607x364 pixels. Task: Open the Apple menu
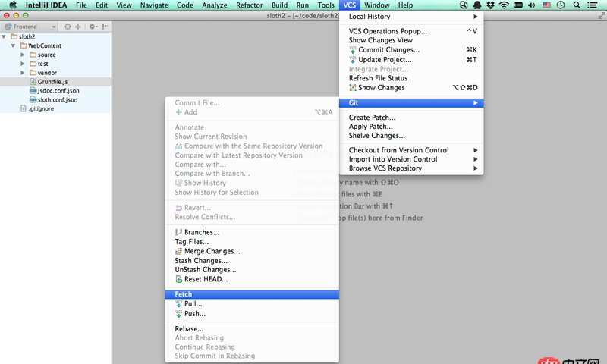click(x=13, y=5)
